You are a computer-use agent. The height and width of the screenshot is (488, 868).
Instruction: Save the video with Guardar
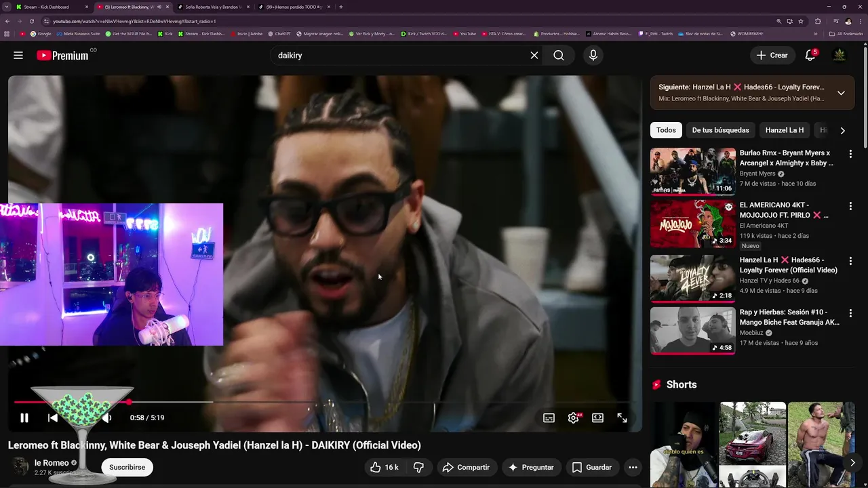592,468
